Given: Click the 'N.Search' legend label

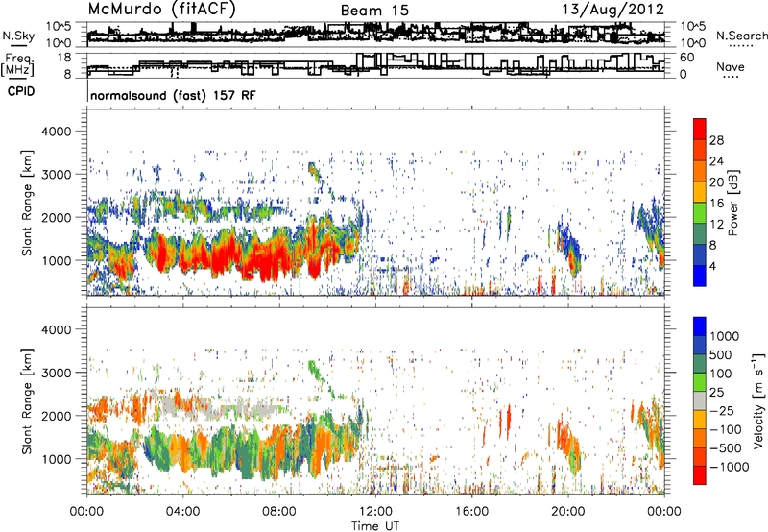Looking at the screenshot, I should (742, 36).
